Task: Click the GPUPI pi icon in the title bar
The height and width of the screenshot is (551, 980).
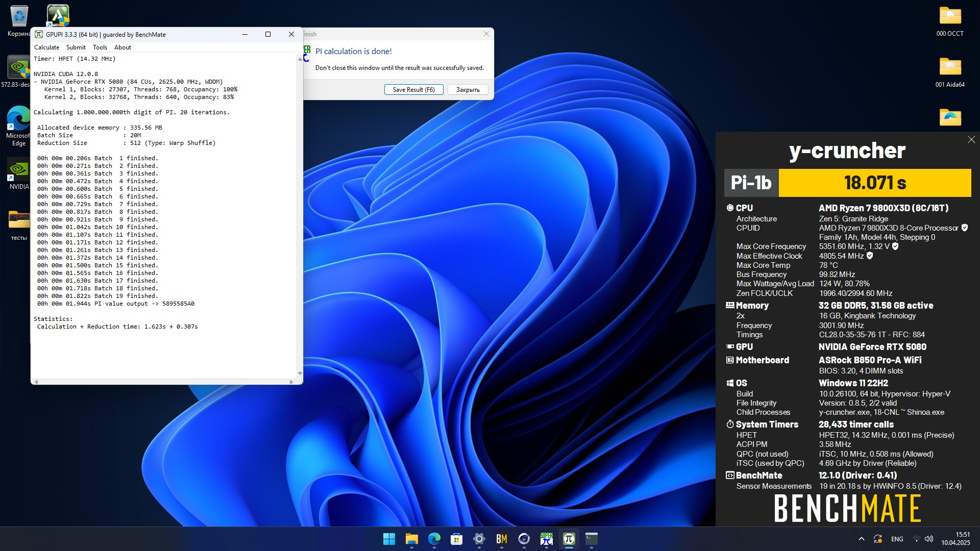Action: 39,34
